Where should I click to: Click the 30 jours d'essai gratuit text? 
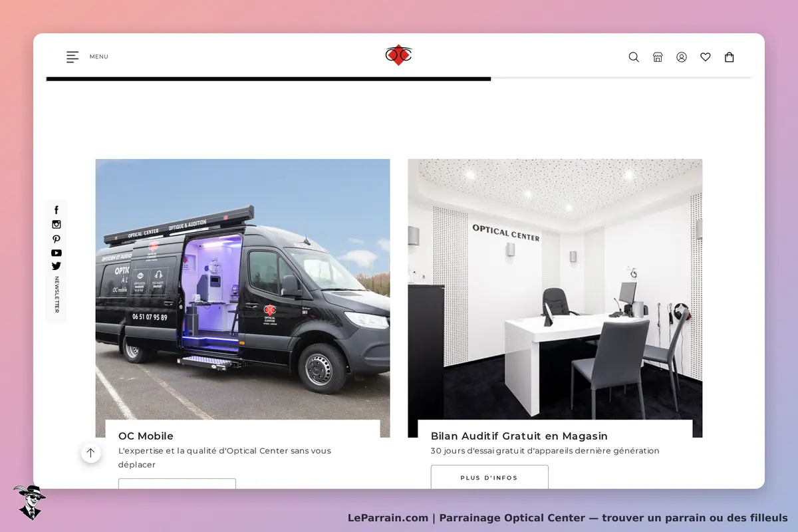tap(545, 451)
